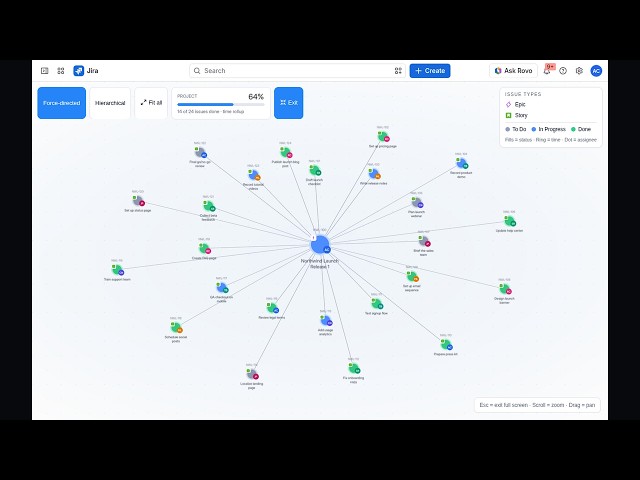Click the Fit all button
Viewport: 640px width, 480px height.
pyautogui.click(x=151, y=103)
